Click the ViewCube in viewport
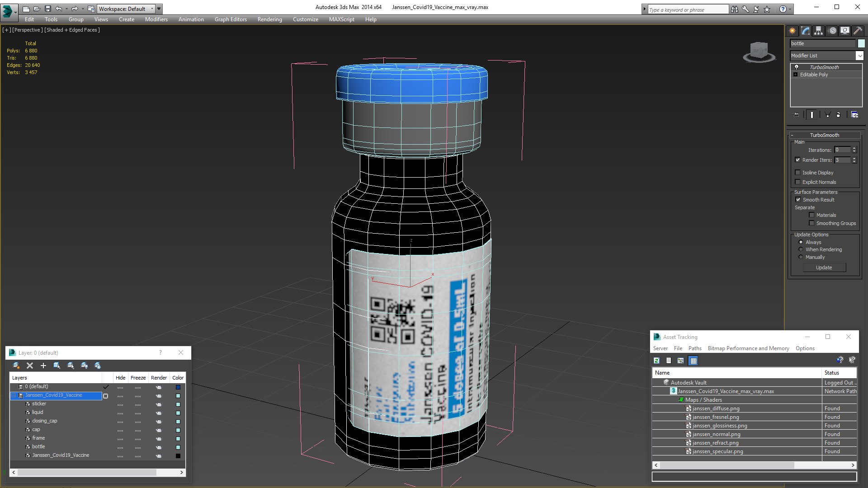868x488 pixels. tap(759, 52)
